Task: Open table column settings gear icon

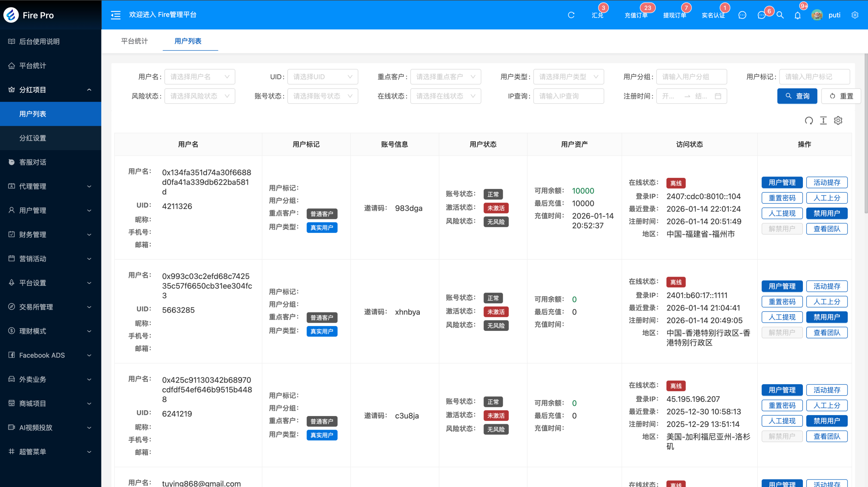Action: [x=838, y=120]
